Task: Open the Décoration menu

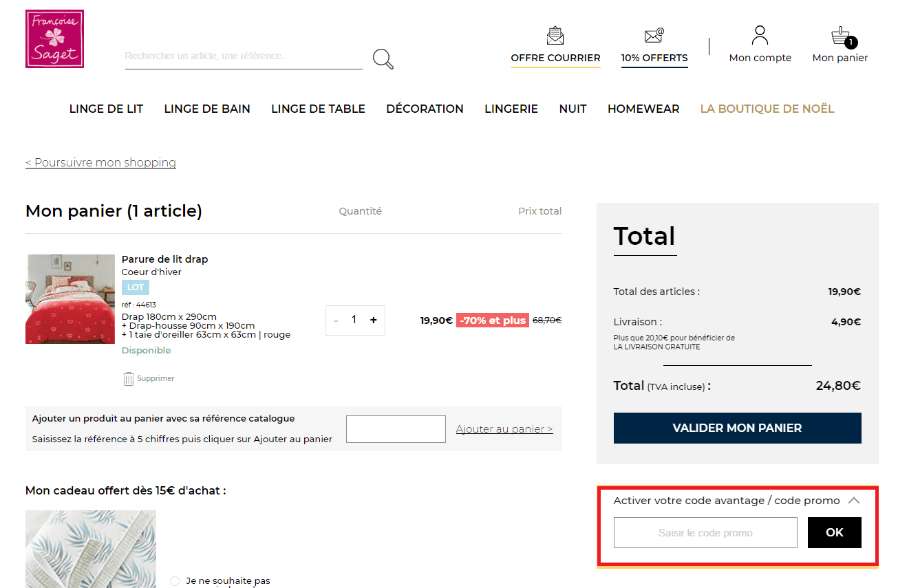Action: tap(425, 109)
